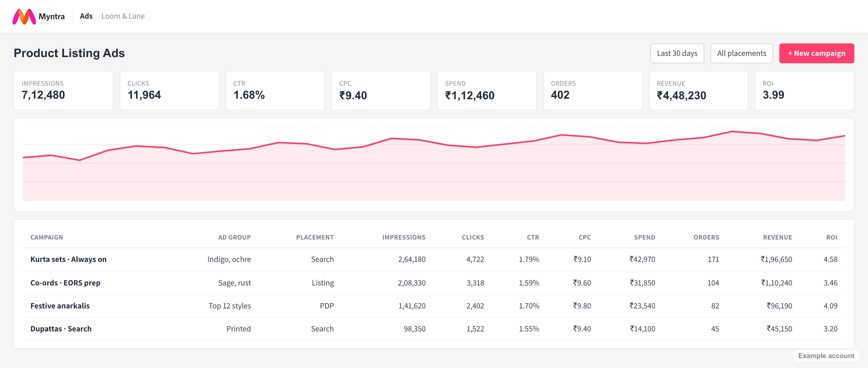Click clicks value 4,722

(x=475, y=259)
